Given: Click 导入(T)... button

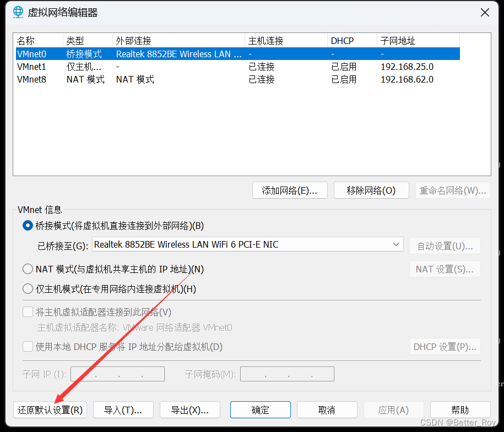Looking at the screenshot, I should click(x=123, y=410).
